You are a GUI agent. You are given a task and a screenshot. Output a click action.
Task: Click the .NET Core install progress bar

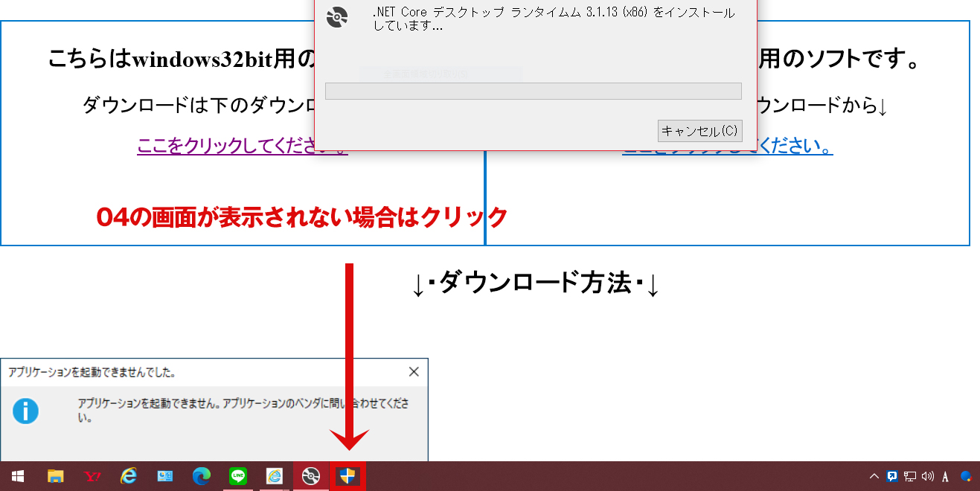point(533,91)
